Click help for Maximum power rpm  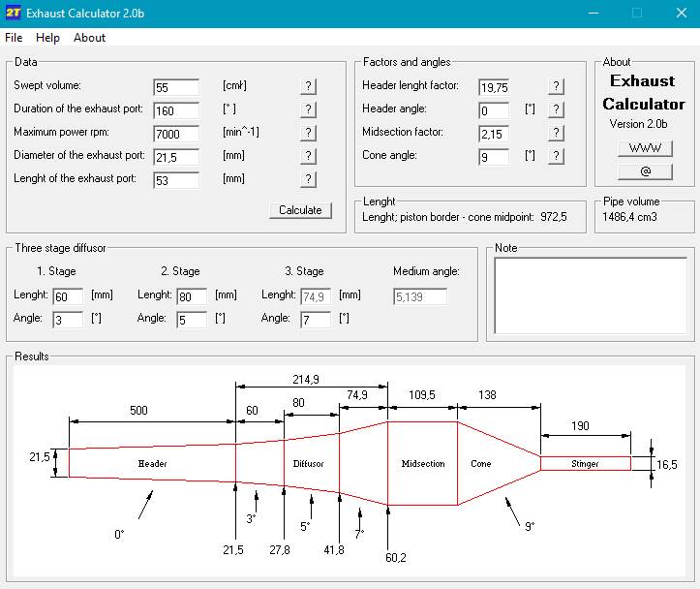(308, 133)
